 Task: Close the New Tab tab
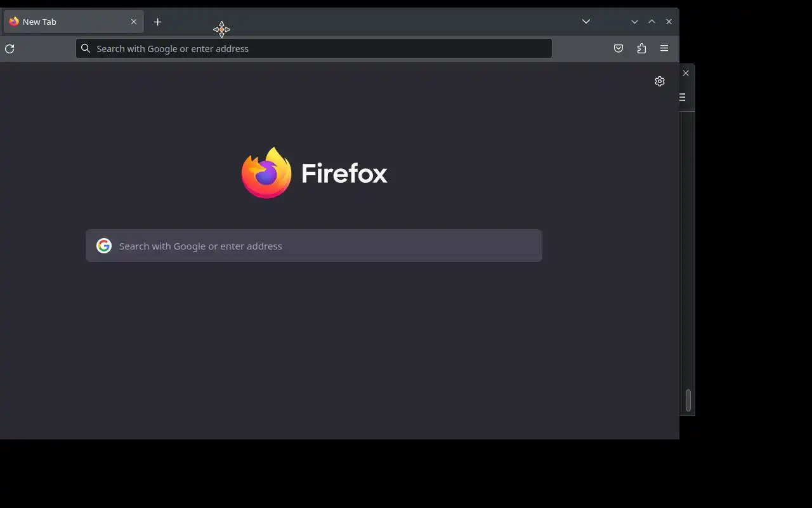[134, 22]
